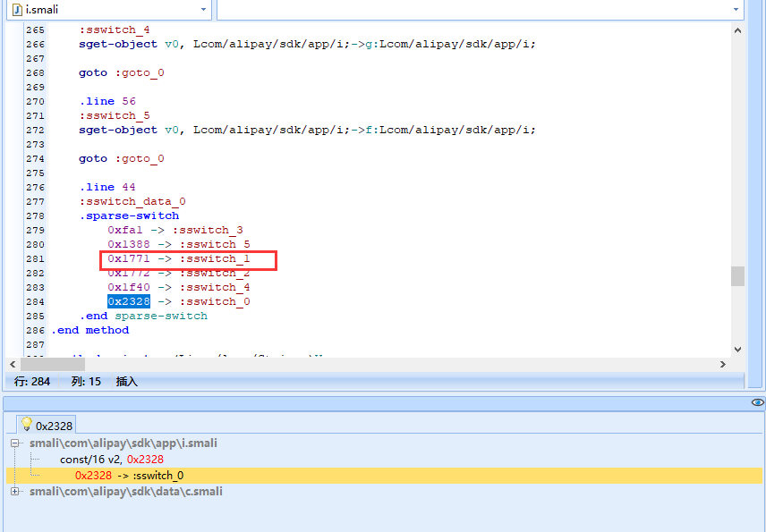Click line number 275 in the gutter
The image size is (766, 532).
pyautogui.click(x=35, y=173)
